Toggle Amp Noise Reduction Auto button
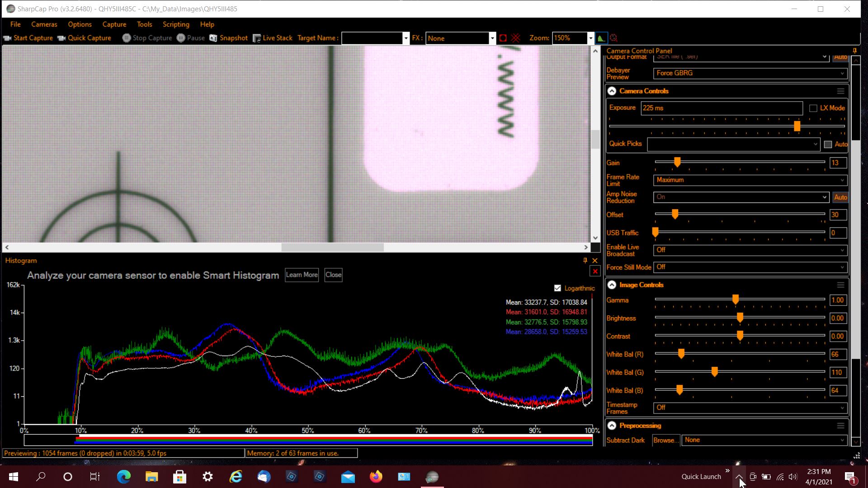 840,197
